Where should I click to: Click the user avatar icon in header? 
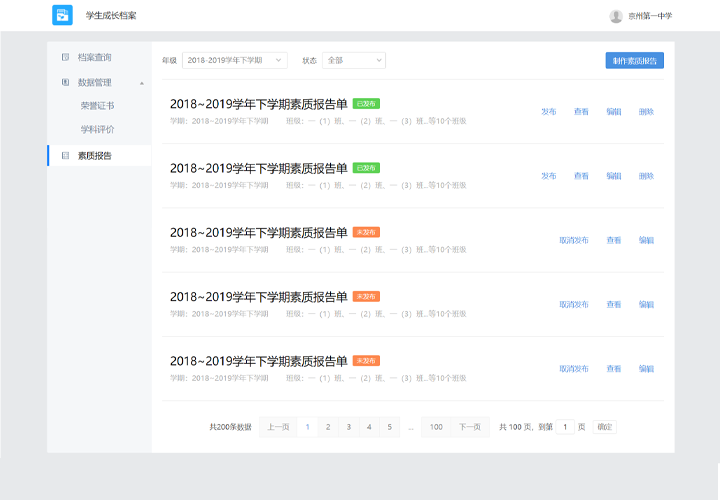[616, 16]
